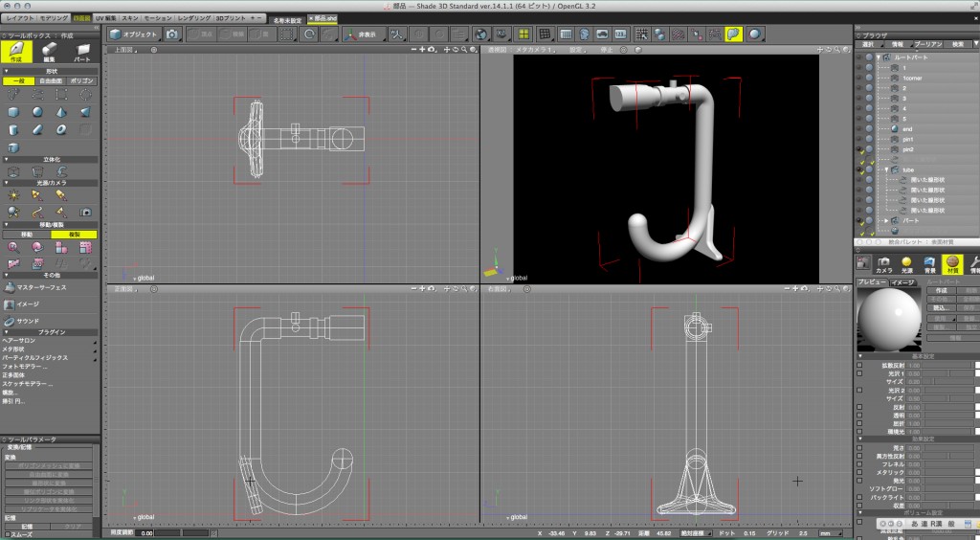Collapse the tube part node
The image size is (980, 540).
[887, 169]
